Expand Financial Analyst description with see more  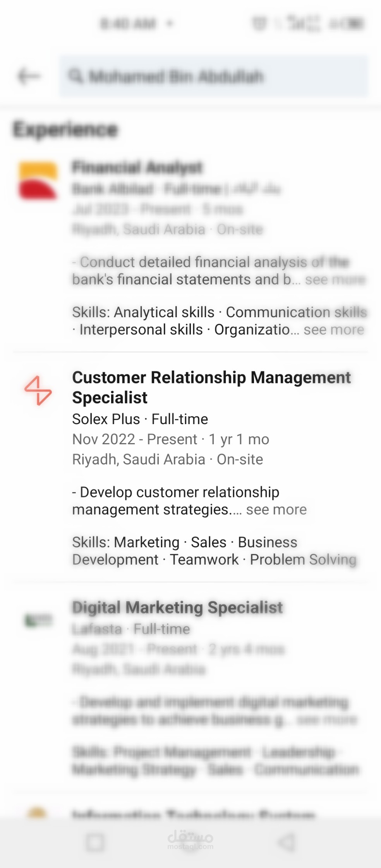(335, 280)
